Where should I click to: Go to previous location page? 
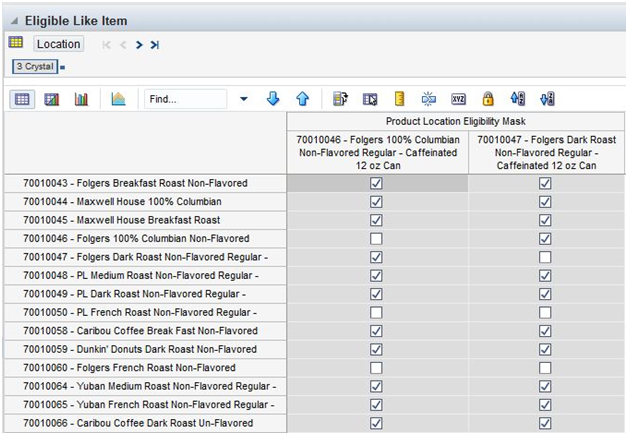tap(123, 45)
